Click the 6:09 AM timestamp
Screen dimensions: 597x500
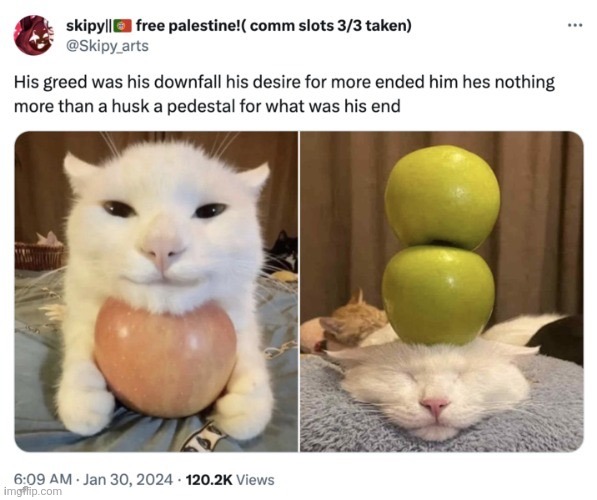[x=43, y=479]
